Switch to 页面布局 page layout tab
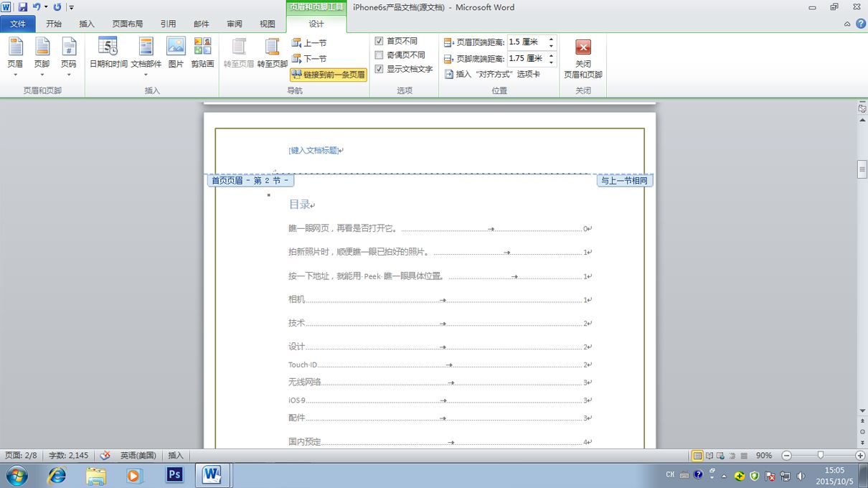 point(128,24)
